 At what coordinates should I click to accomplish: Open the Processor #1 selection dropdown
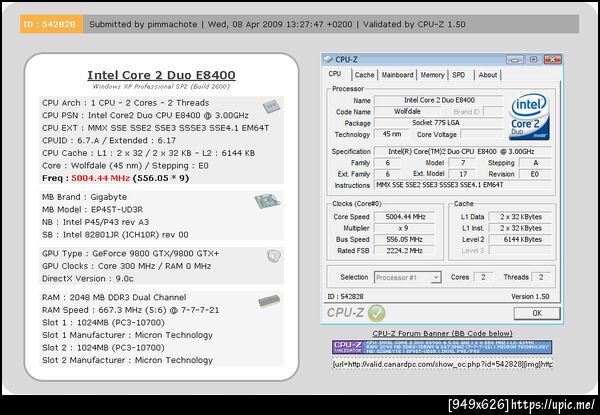point(435,278)
